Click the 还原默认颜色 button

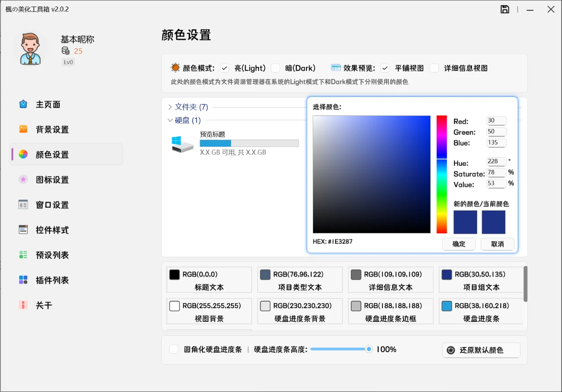pos(482,350)
